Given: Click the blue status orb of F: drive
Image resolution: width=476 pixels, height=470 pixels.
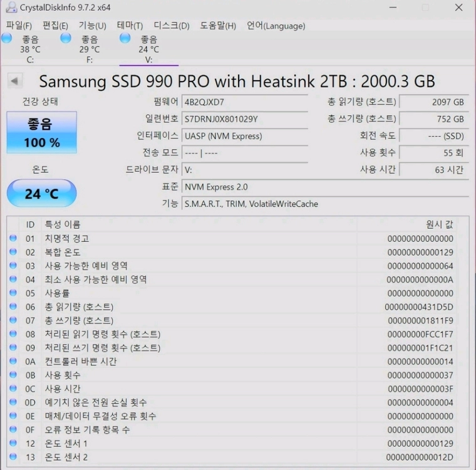Looking at the screenshot, I should tap(66, 38).
